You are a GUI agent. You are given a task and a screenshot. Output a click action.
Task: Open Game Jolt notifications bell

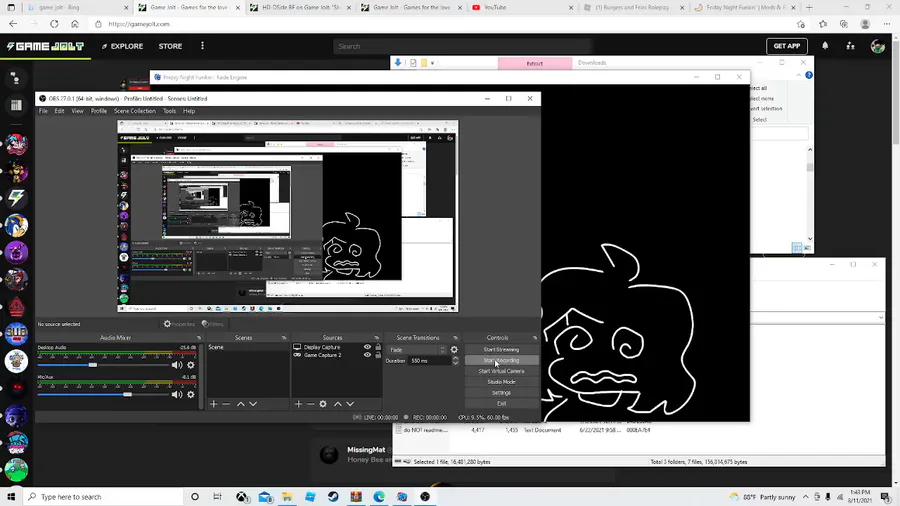pos(825,46)
